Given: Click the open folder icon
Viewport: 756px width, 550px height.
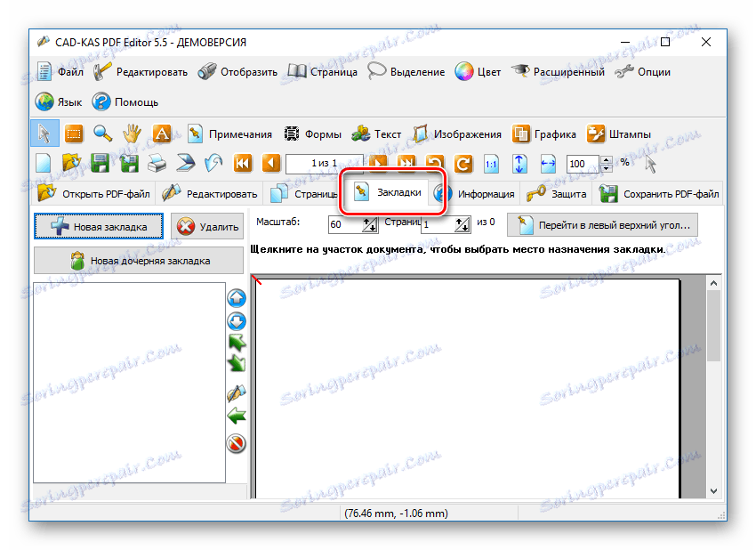Looking at the screenshot, I should pos(71,164).
